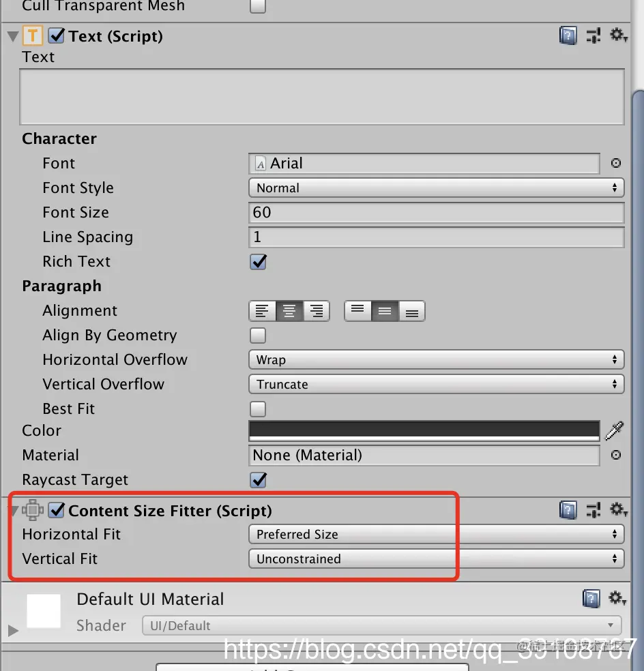Screen dimensions: 644x671
Task: Click the help icon on Text (Script)
Action: 568,35
